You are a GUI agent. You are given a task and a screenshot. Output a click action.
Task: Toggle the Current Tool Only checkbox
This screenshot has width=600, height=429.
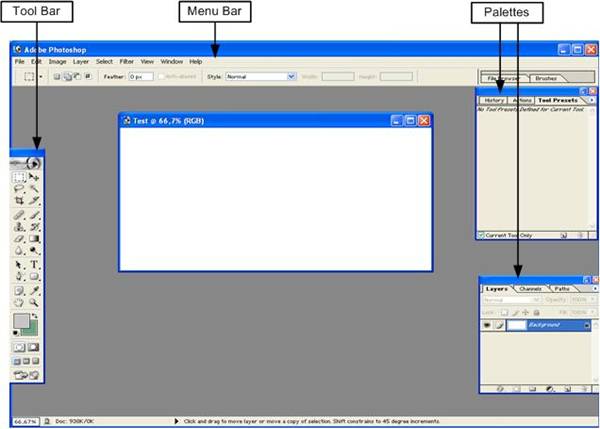481,234
